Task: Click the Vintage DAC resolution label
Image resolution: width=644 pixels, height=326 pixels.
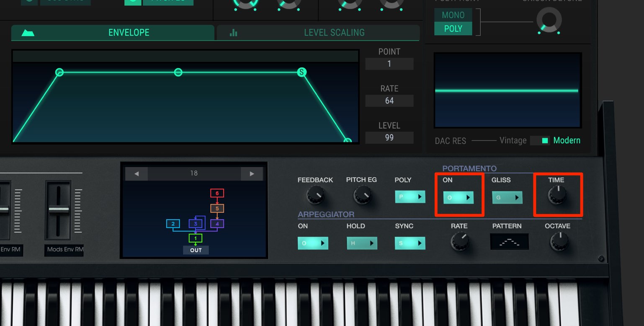Action: (513, 141)
